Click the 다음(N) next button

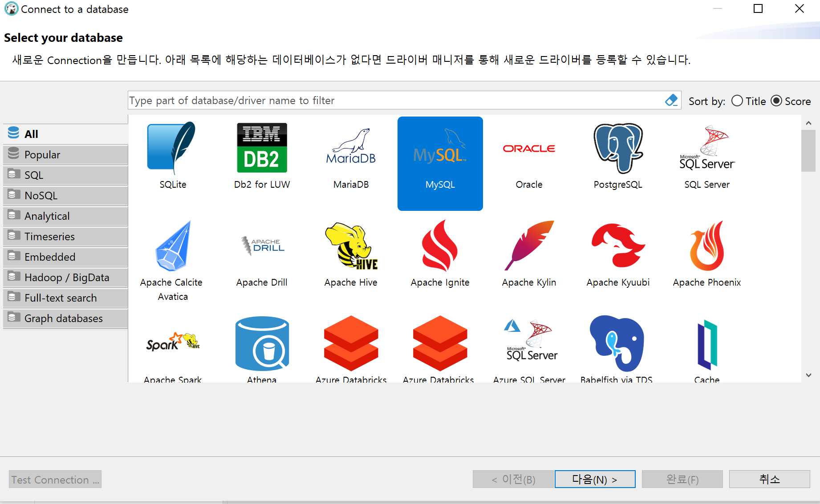click(595, 479)
